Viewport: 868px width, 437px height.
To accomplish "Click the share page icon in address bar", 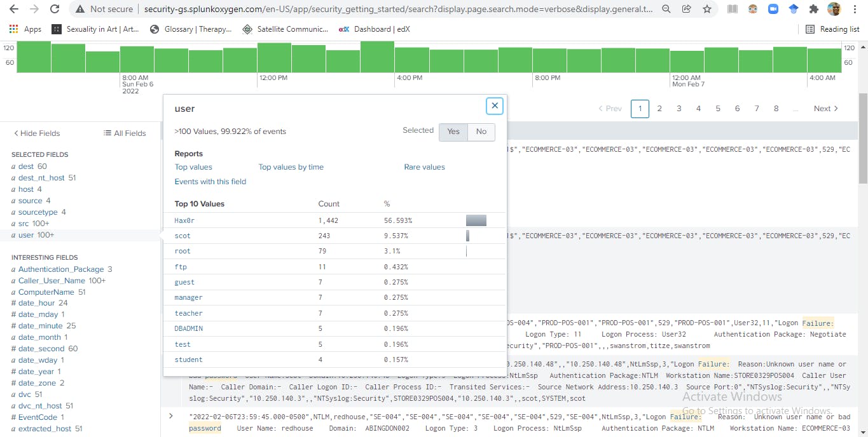I will (686, 10).
